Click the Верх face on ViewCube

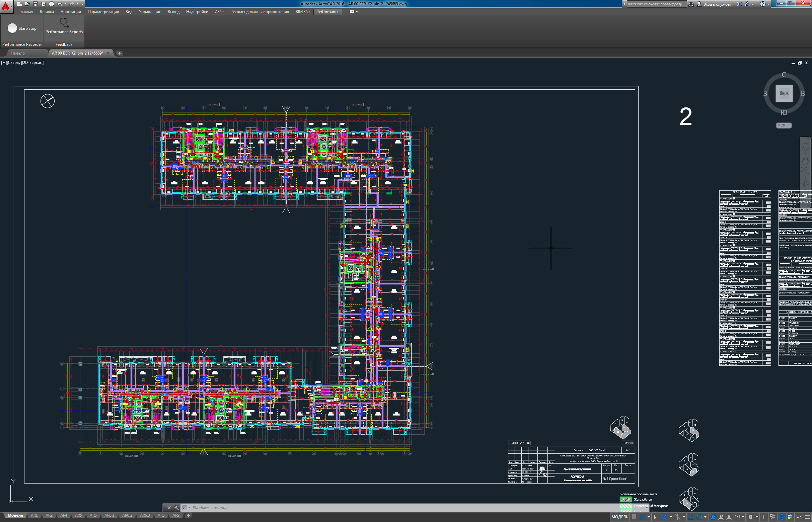[784, 93]
